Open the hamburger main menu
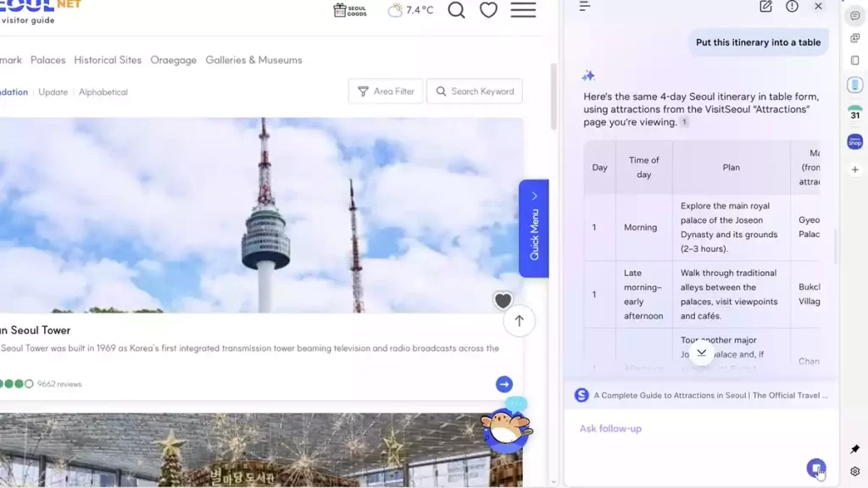 523,10
